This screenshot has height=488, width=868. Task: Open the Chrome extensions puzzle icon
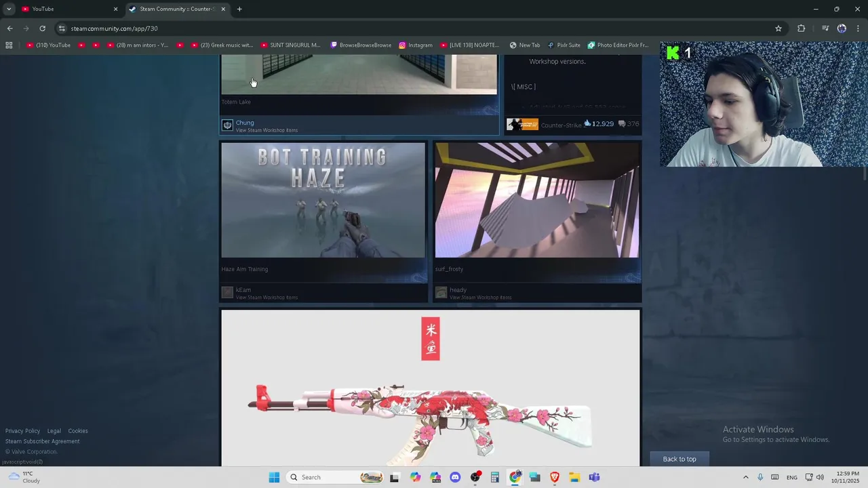(802, 28)
